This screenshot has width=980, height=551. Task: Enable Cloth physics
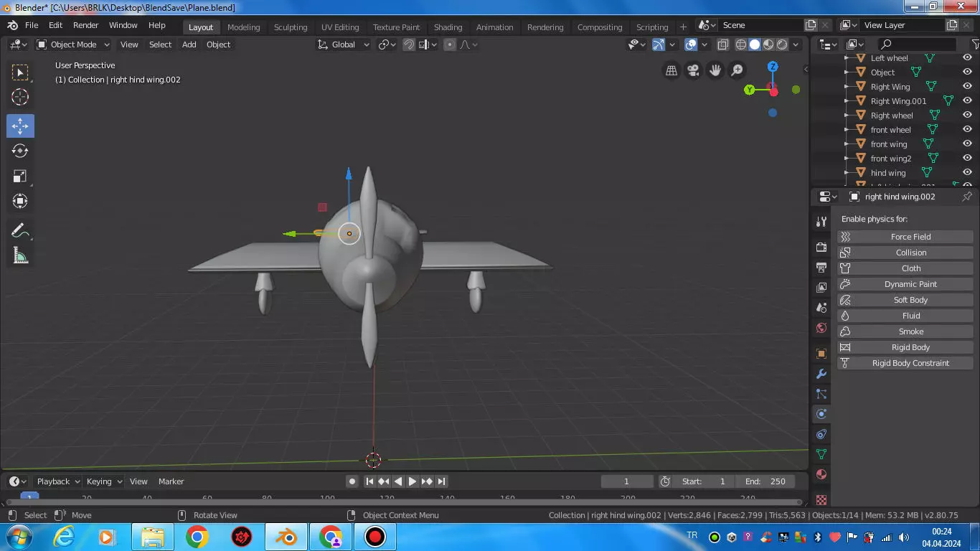(905, 268)
